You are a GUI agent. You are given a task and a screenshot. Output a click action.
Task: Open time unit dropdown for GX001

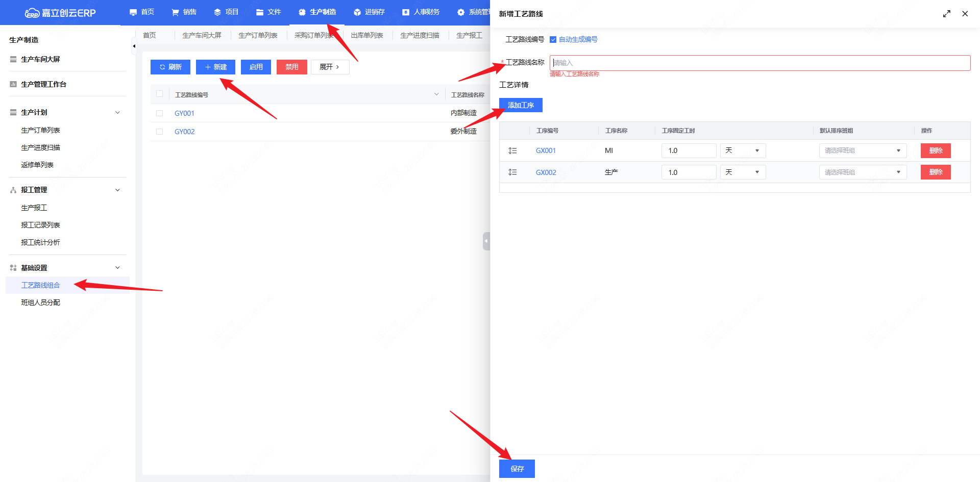pyautogui.click(x=743, y=150)
